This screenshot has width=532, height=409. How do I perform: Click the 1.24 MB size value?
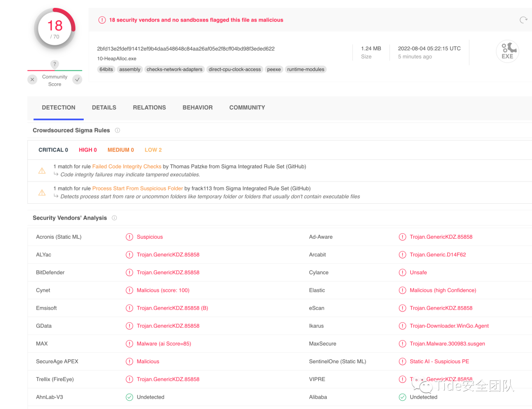coord(371,49)
